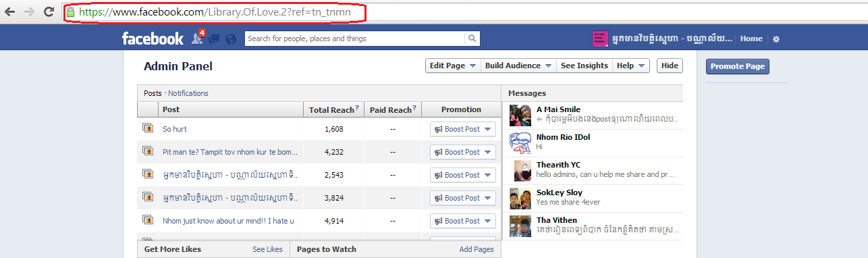Open the messages icon in the top bar
Screen dimensions: 868x258
[214, 39]
